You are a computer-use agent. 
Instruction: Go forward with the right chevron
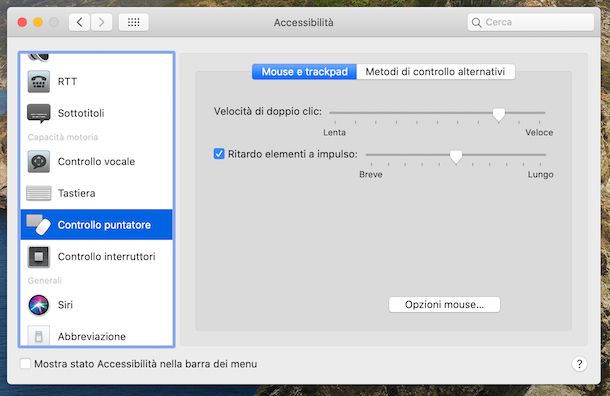[x=102, y=22]
